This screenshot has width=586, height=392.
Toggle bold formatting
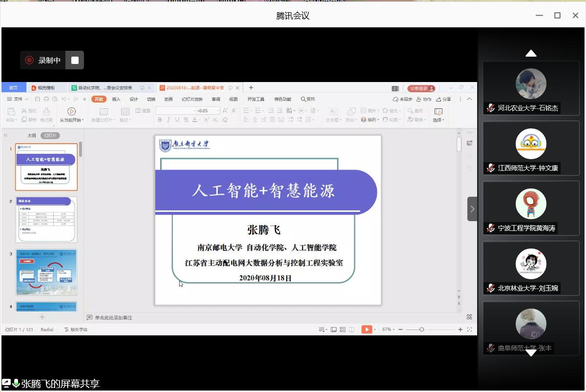[159, 120]
